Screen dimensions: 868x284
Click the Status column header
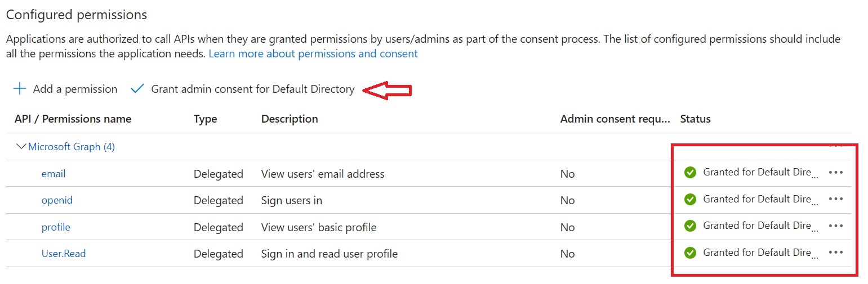pyautogui.click(x=695, y=119)
